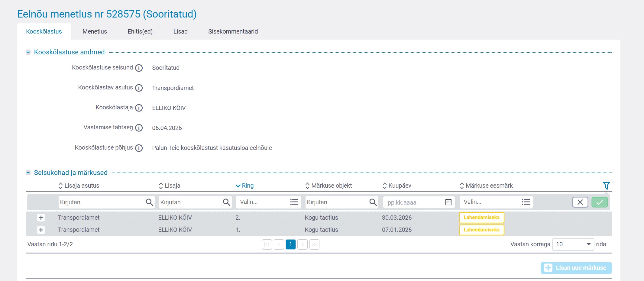Sort table by Kuupäev column
644x281 pixels.
tap(399, 186)
